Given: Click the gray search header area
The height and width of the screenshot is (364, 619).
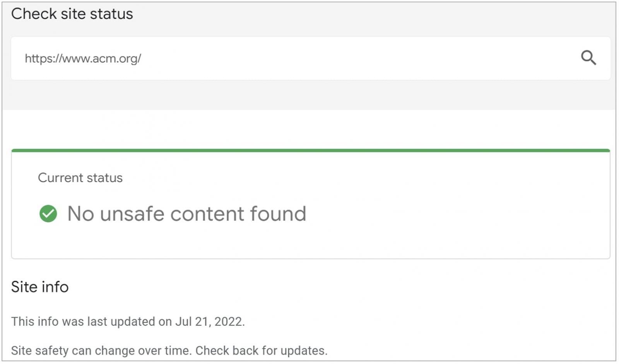Looking at the screenshot, I should (x=309, y=95).
